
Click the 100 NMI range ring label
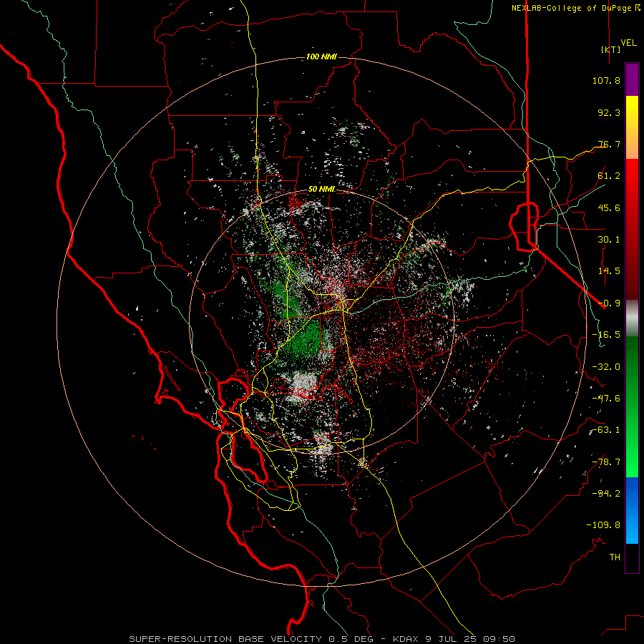(321, 57)
